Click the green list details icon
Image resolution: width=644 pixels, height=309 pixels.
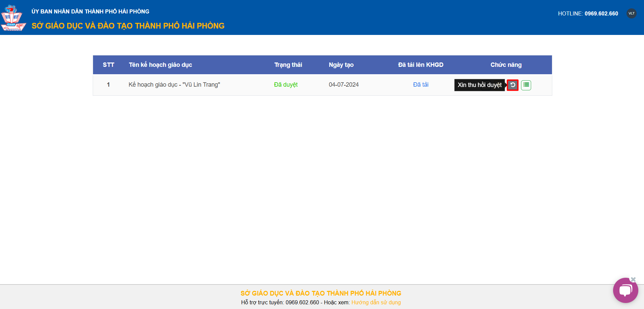[526, 85]
